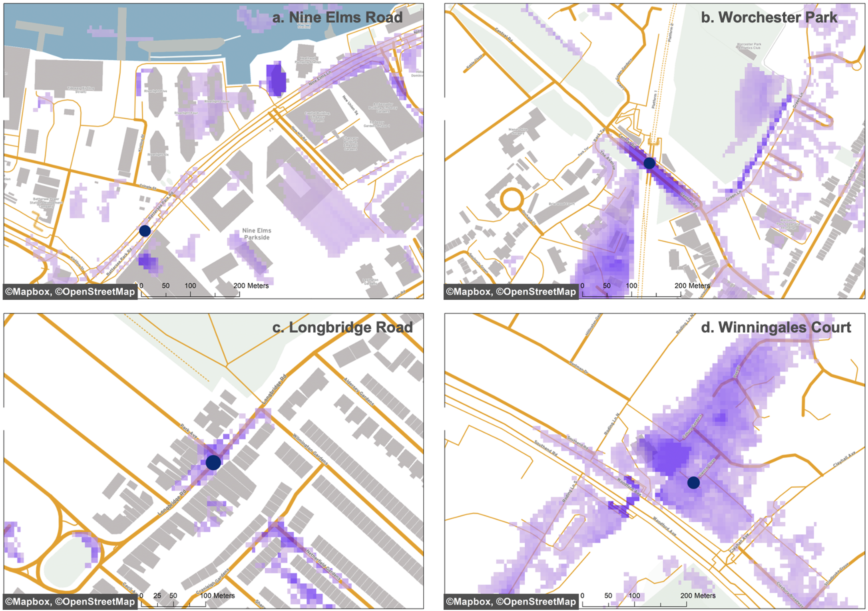This screenshot has width=868, height=611.
Task: Click the dark blue marker in Winningales Court map
Action: click(x=693, y=483)
